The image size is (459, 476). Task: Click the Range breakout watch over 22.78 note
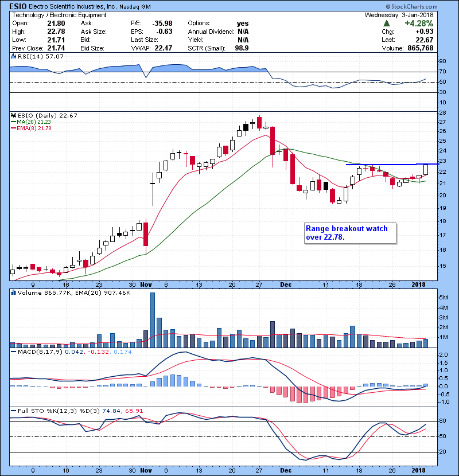[350, 233]
